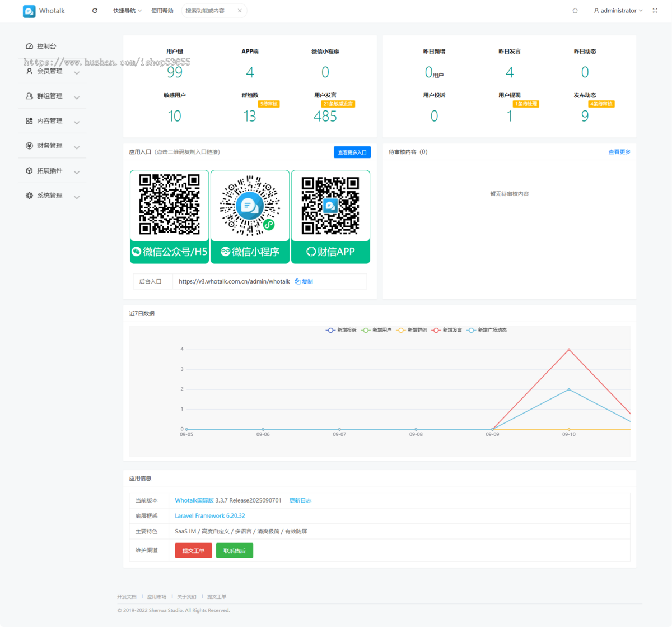Go to the home page icon

[x=575, y=11]
